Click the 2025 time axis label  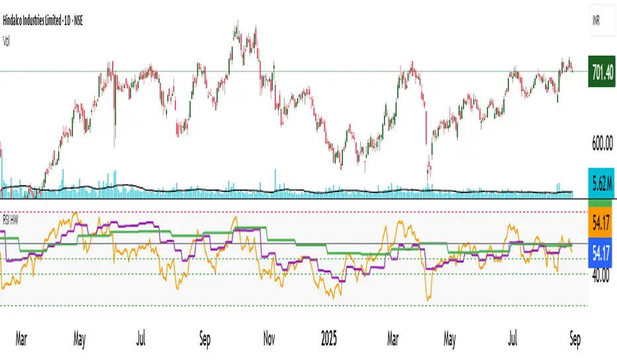[x=329, y=339]
